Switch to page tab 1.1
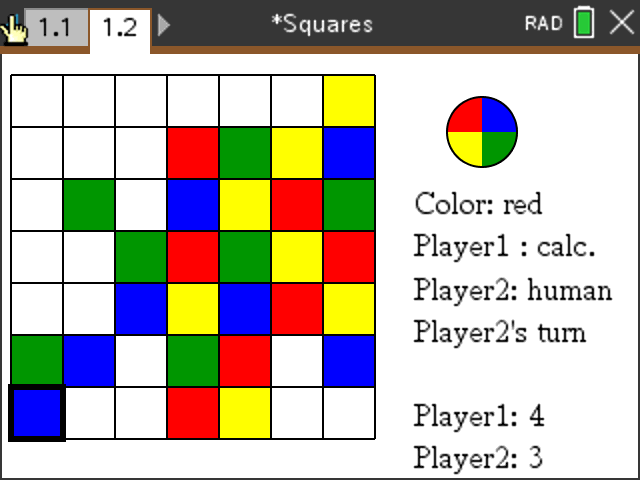 [x=55, y=27]
